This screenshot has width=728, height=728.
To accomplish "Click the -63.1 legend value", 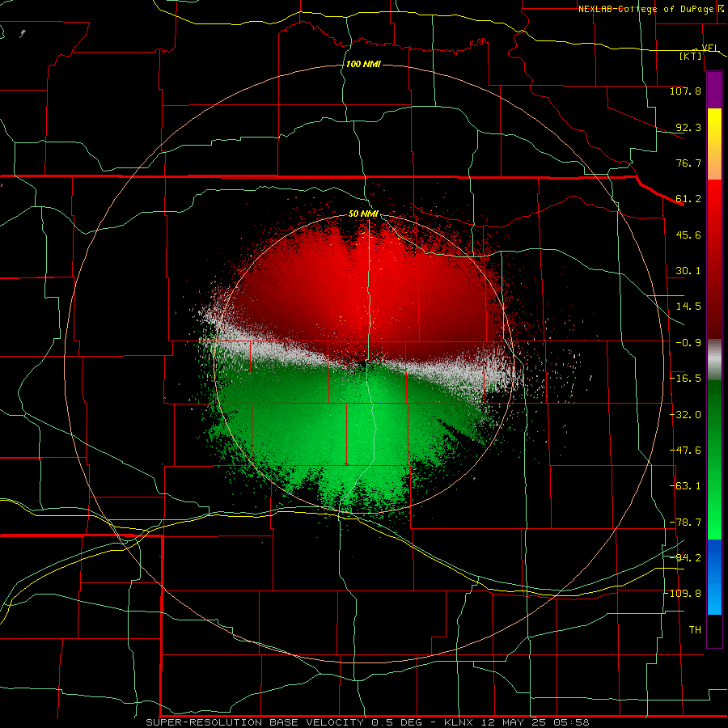I will point(685,486).
